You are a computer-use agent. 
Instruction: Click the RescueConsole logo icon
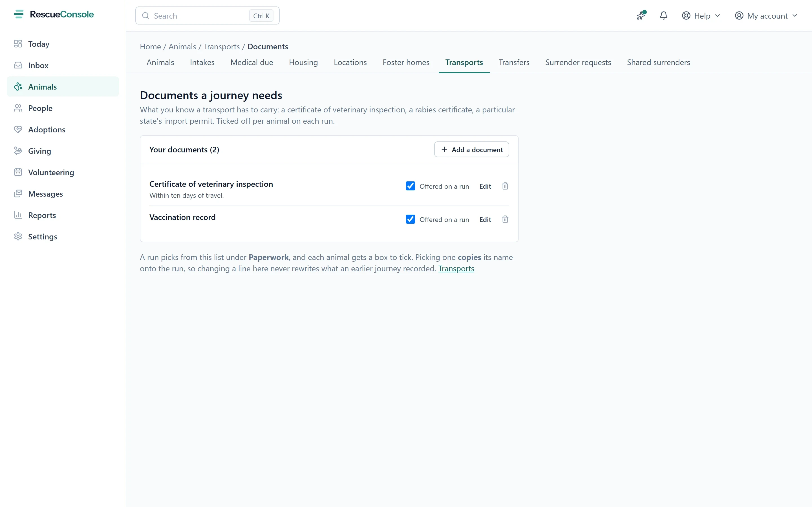click(18, 14)
